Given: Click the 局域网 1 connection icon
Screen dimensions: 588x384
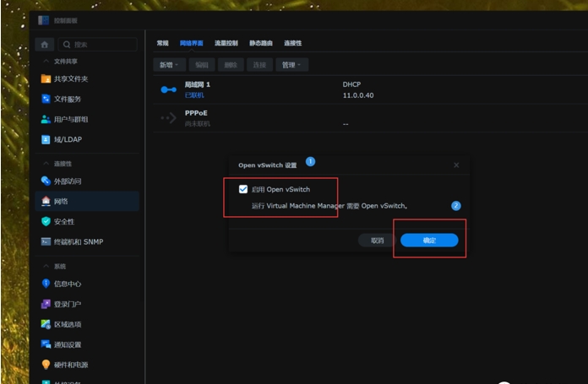Looking at the screenshot, I should (168, 89).
